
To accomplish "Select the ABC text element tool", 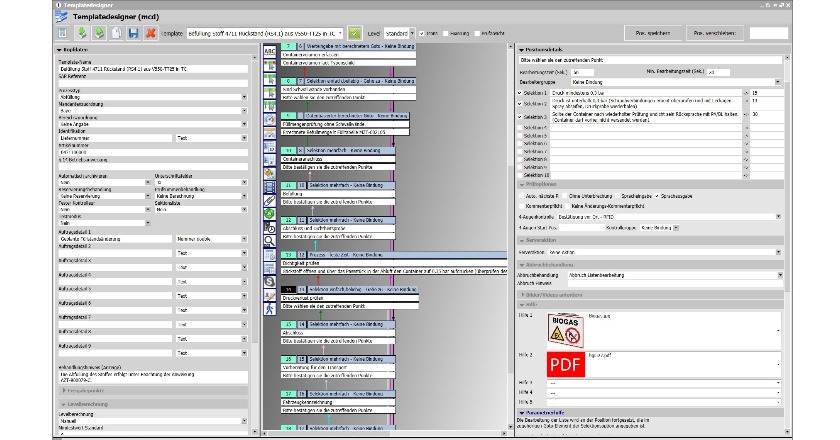I will 269,52.
